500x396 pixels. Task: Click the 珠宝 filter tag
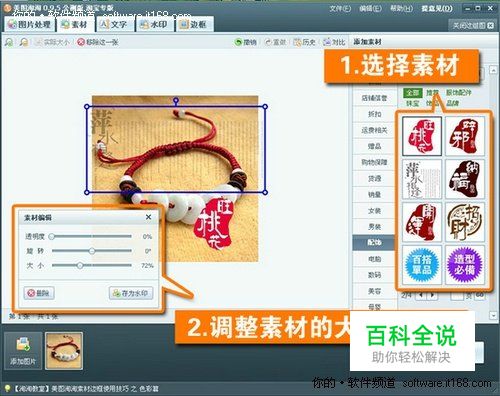coord(412,103)
